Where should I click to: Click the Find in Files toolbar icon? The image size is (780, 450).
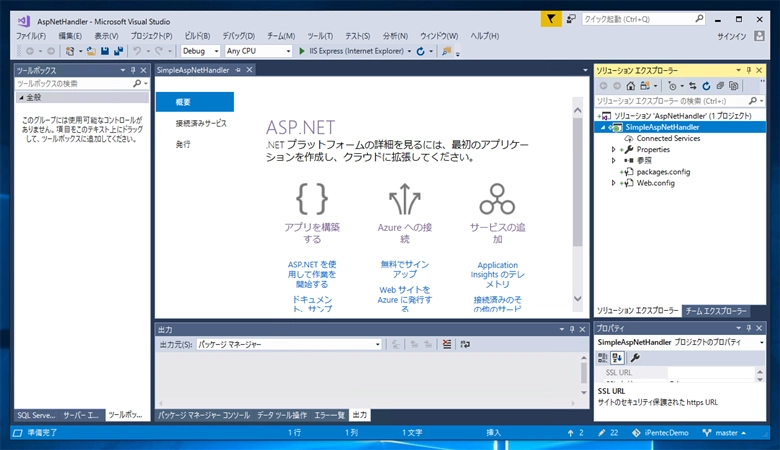click(x=446, y=51)
